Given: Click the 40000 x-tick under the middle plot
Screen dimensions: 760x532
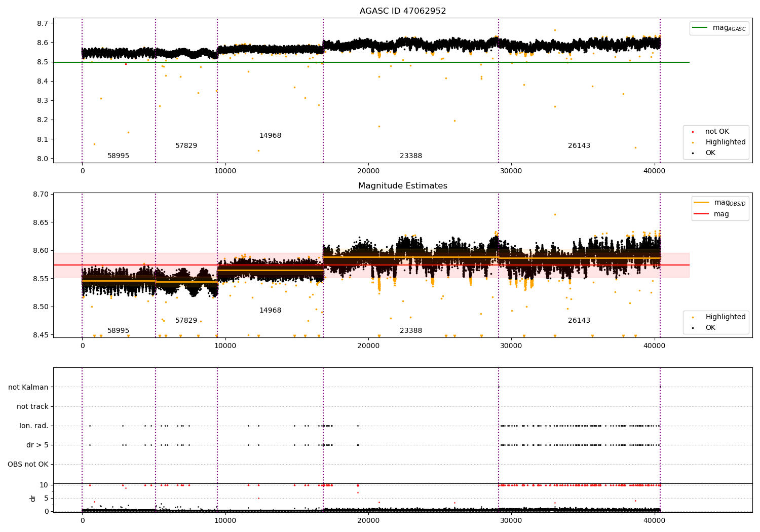Looking at the screenshot, I should pyautogui.click(x=654, y=346).
